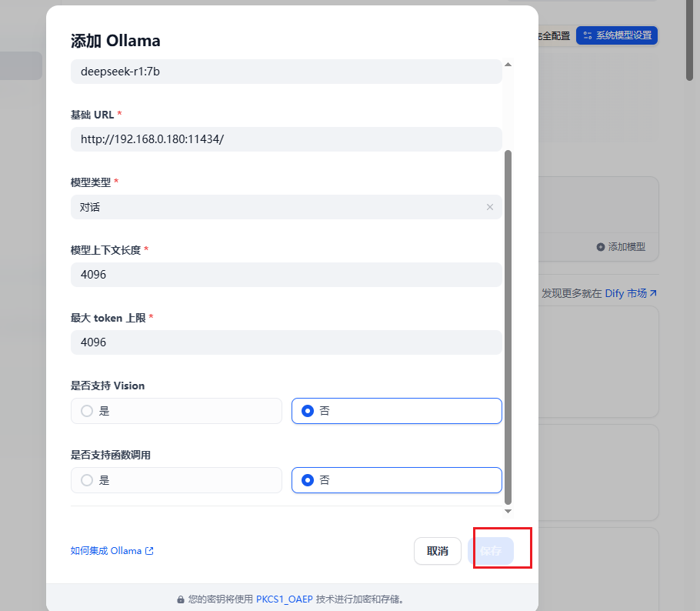Select 否 for Vision support

pos(396,411)
